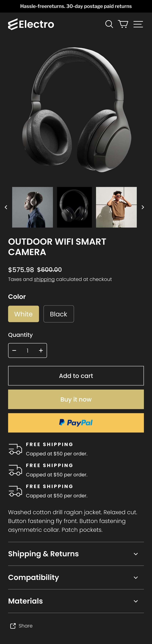Increase quantity with plus icon
The image size is (152, 644).
[x=41, y=351]
